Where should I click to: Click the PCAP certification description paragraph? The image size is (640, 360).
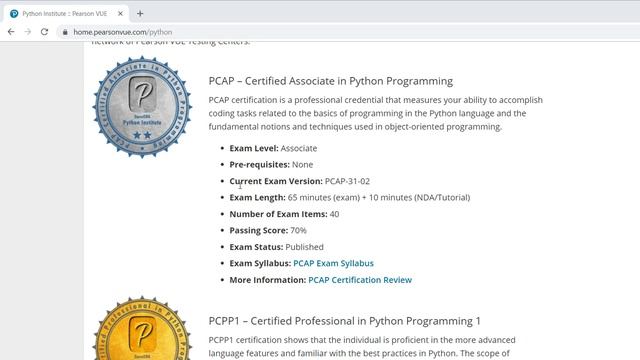click(x=376, y=113)
